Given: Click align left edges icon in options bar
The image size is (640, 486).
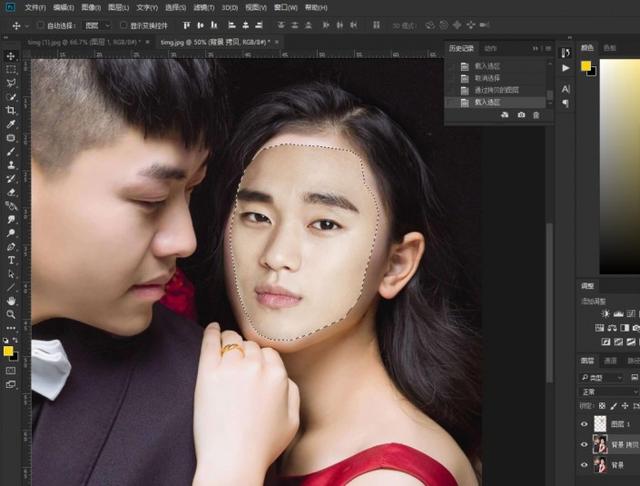Looking at the screenshot, I should click(231, 25).
